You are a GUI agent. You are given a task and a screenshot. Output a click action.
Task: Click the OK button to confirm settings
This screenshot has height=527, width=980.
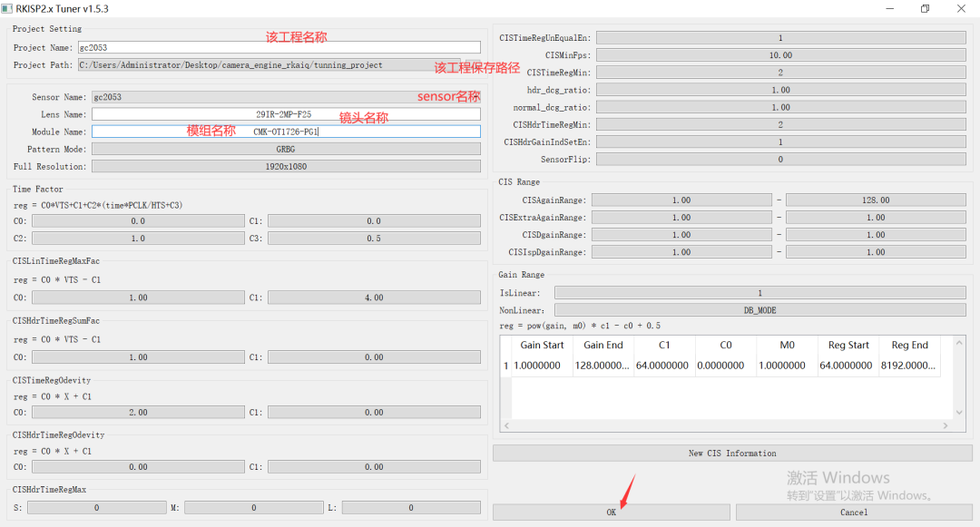(x=611, y=512)
